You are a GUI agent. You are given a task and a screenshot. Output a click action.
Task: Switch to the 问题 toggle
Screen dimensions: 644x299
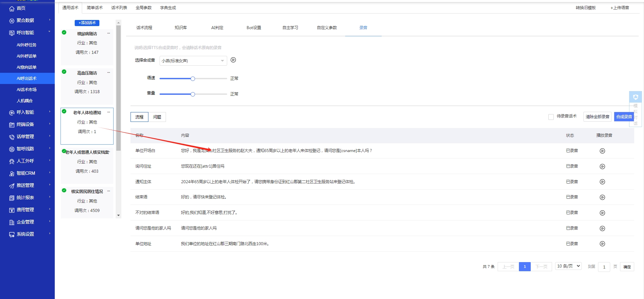(157, 117)
